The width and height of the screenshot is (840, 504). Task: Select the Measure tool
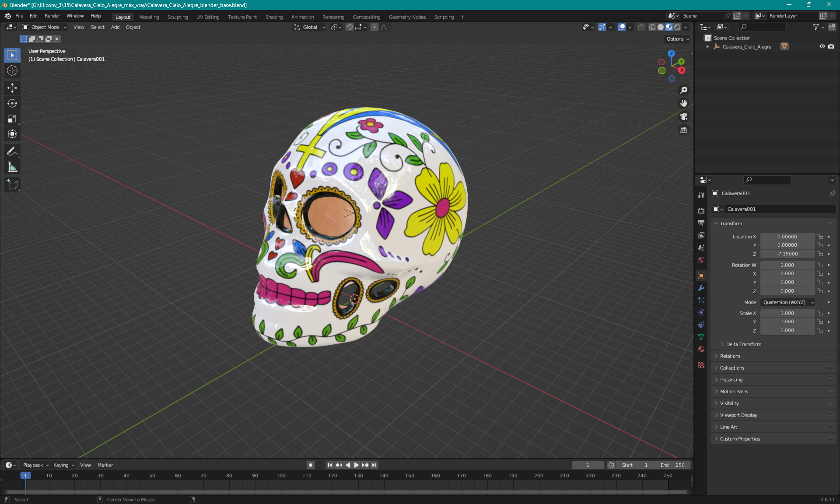(12, 167)
